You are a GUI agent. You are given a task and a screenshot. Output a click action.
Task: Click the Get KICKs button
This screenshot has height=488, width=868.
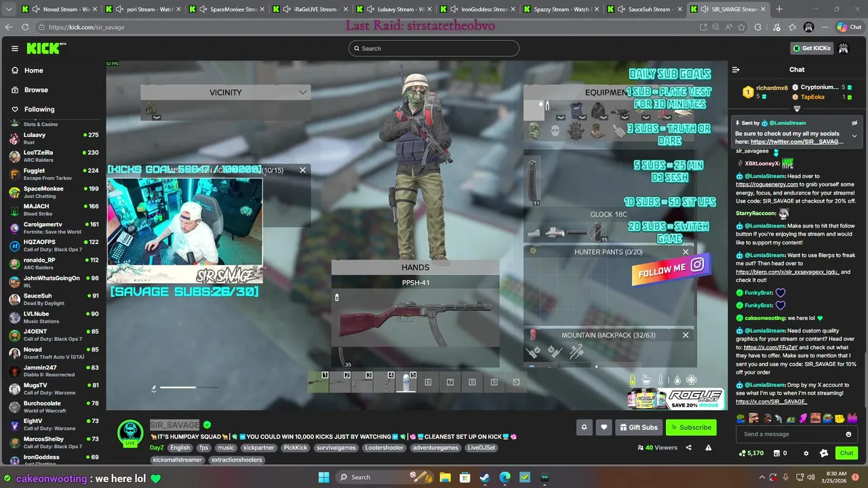click(x=812, y=48)
